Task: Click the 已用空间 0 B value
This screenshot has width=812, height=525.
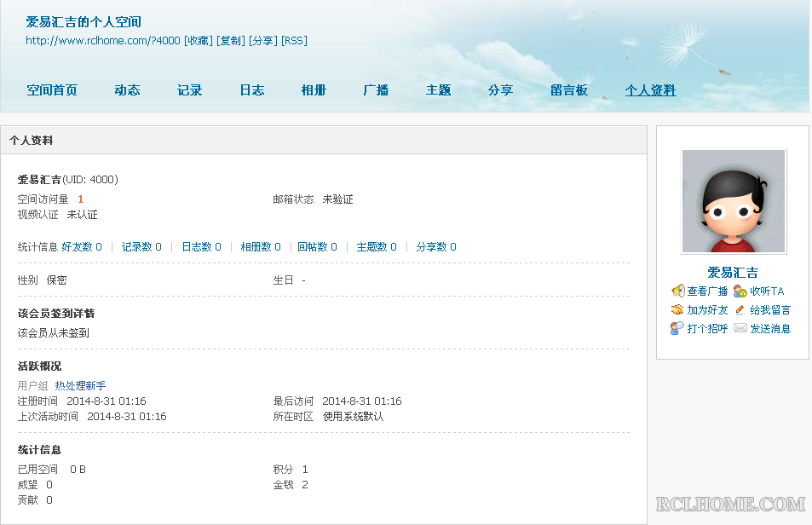Action: click(x=78, y=470)
